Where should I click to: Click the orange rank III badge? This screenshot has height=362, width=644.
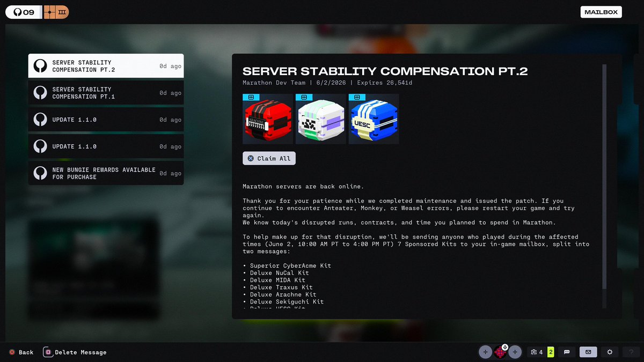click(56, 12)
